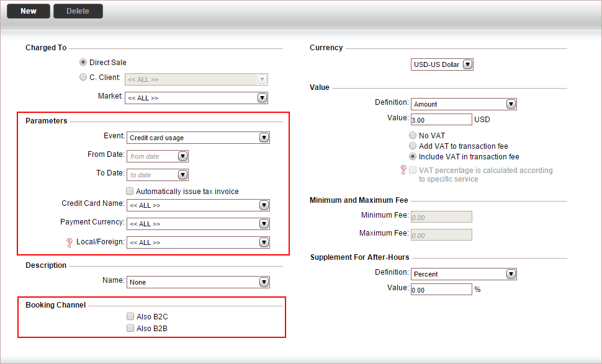Open the To Date picker
Screen dimensions: 602x364
click(182, 175)
